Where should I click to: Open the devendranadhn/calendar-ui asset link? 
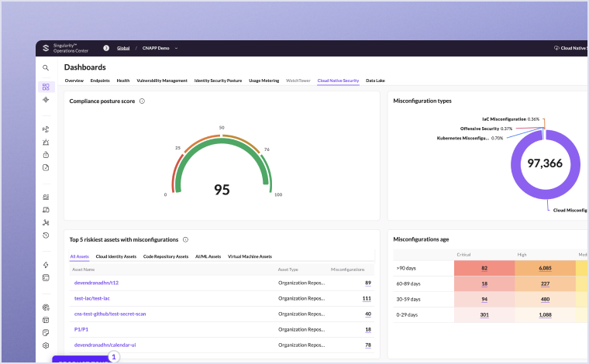[105, 345]
